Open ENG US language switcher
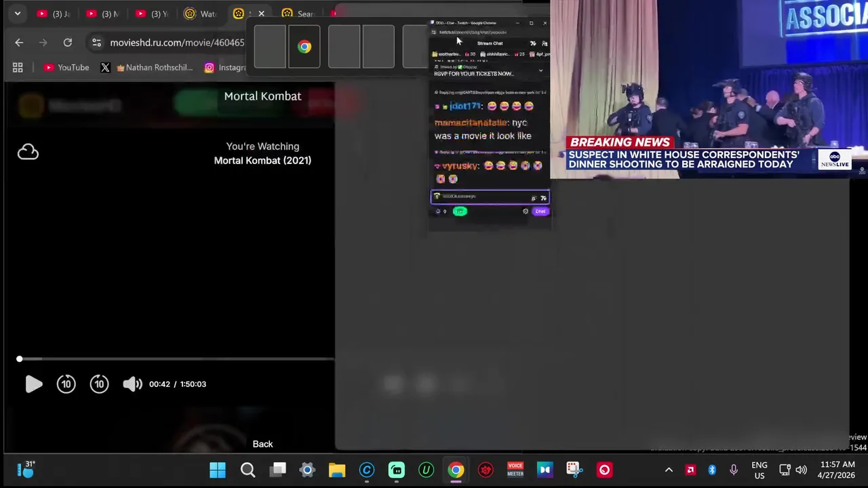The width and height of the screenshot is (868, 488). point(759,470)
